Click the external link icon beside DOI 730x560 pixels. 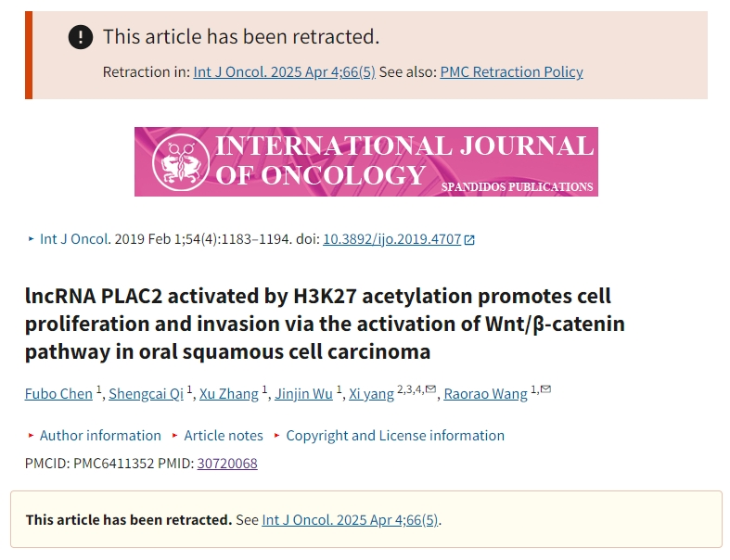coord(469,240)
